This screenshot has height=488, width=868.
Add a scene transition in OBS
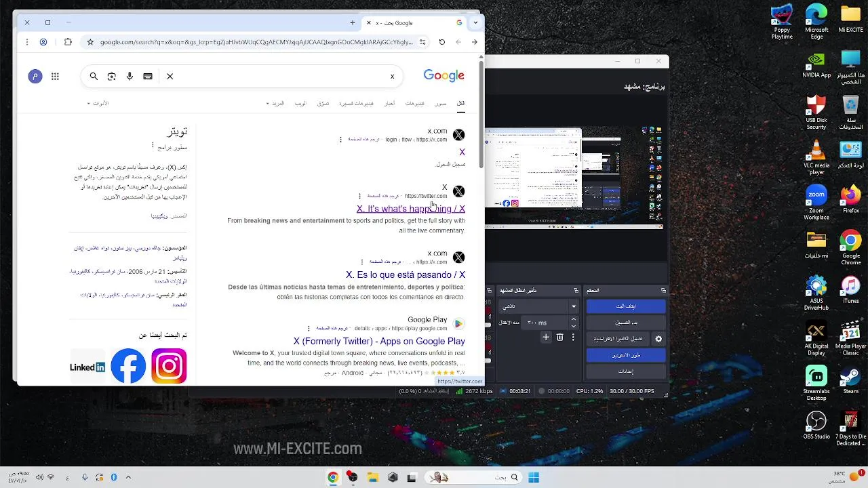[546, 338]
